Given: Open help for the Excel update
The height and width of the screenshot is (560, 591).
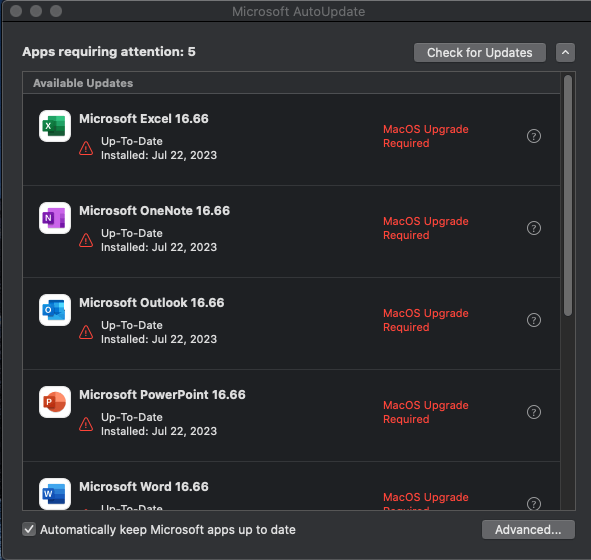Looking at the screenshot, I should tap(534, 136).
